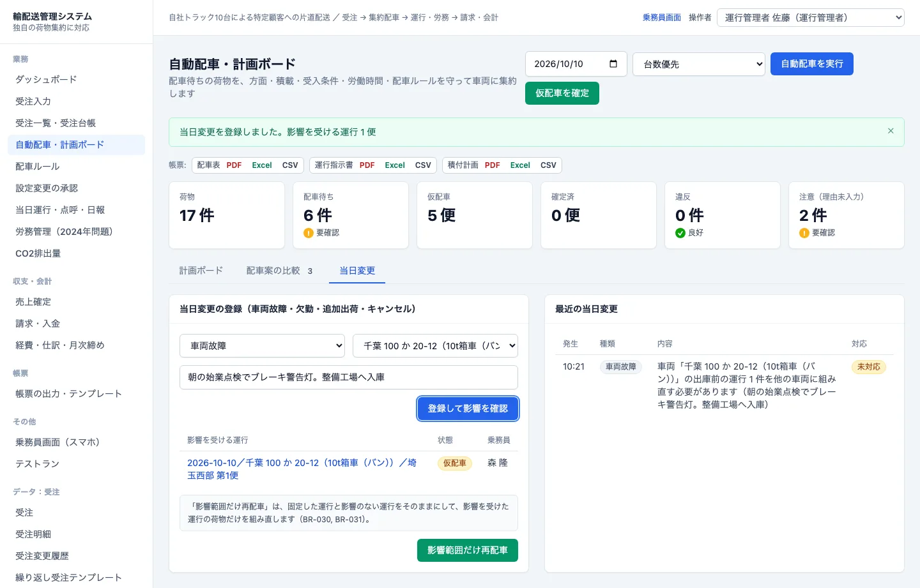Download 運行指示書 as PDF
The width and height of the screenshot is (920, 588).
click(367, 165)
